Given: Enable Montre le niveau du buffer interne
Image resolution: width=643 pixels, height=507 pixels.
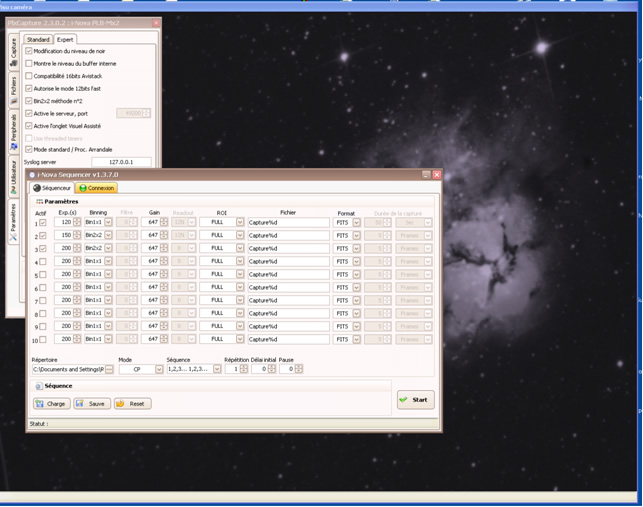Looking at the screenshot, I should pyautogui.click(x=29, y=63).
